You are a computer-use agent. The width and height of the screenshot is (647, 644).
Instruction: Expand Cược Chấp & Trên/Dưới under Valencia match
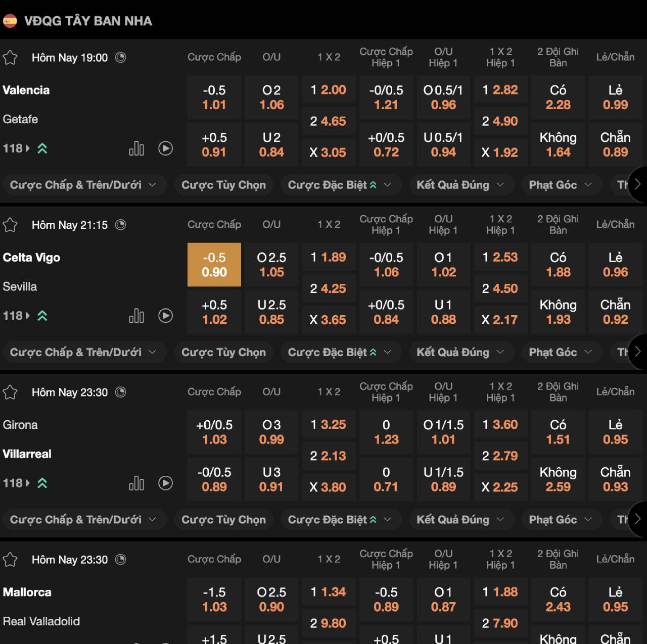(x=83, y=185)
